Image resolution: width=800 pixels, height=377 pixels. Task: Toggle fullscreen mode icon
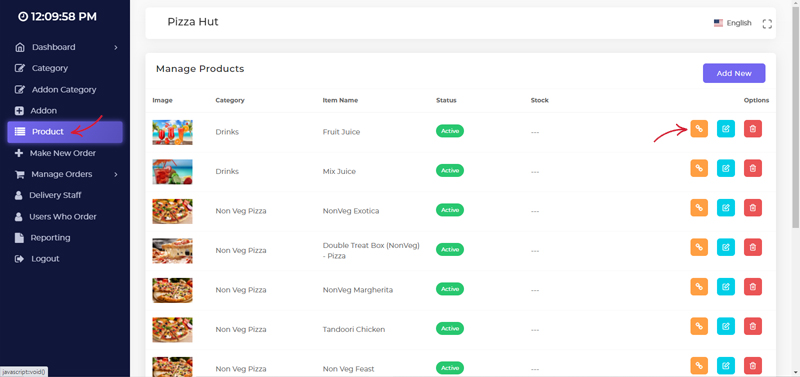(x=767, y=23)
